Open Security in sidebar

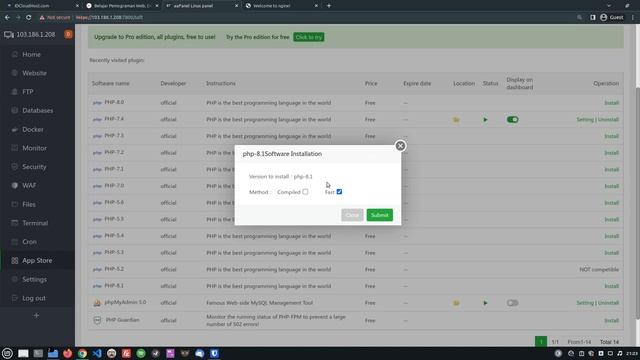point(34,167)
